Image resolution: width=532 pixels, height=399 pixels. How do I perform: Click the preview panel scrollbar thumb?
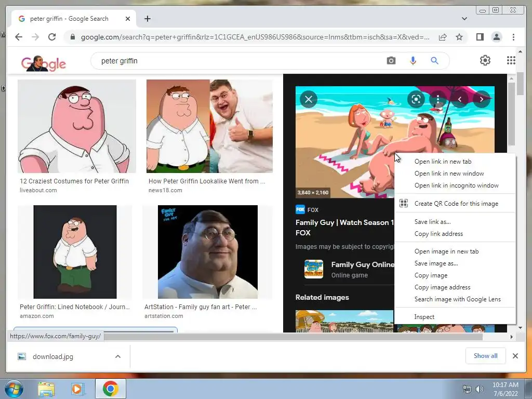coord(511,114)
